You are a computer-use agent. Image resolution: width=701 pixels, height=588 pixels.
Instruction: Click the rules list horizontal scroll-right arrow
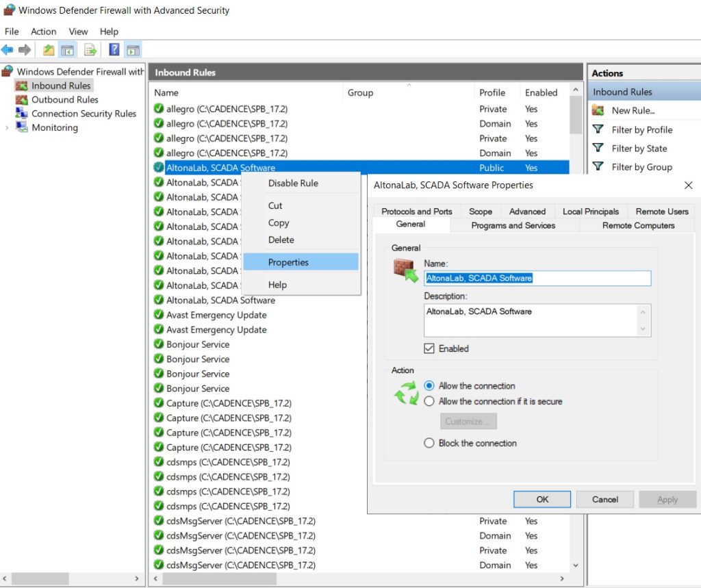point(562,578)
